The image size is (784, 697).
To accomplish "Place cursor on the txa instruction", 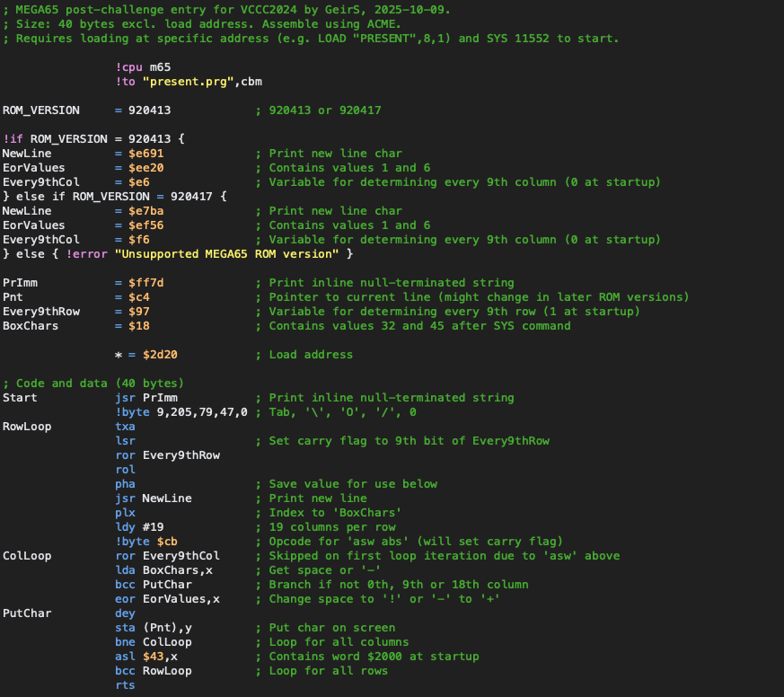I will tap(125, 427).
